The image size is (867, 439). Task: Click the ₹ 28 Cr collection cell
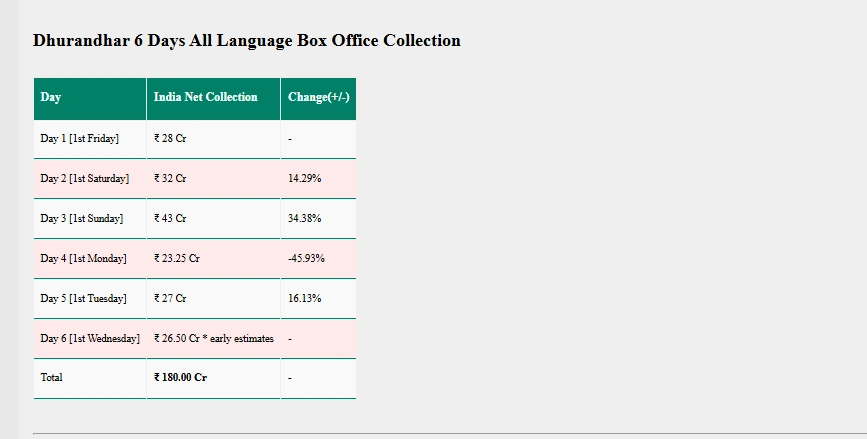pos(170,139)
